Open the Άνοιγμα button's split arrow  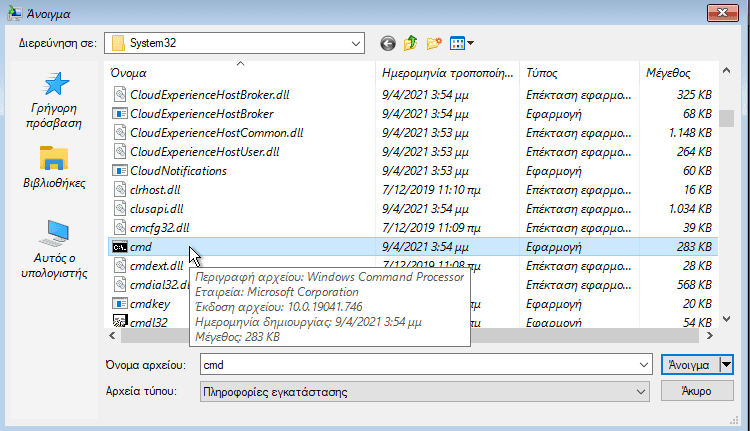pos(727,365)
